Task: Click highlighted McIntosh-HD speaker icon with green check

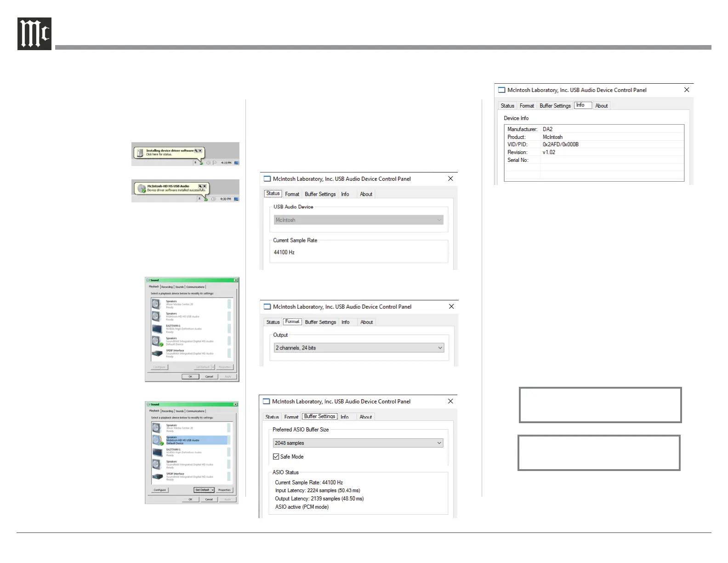Action: 158,440
